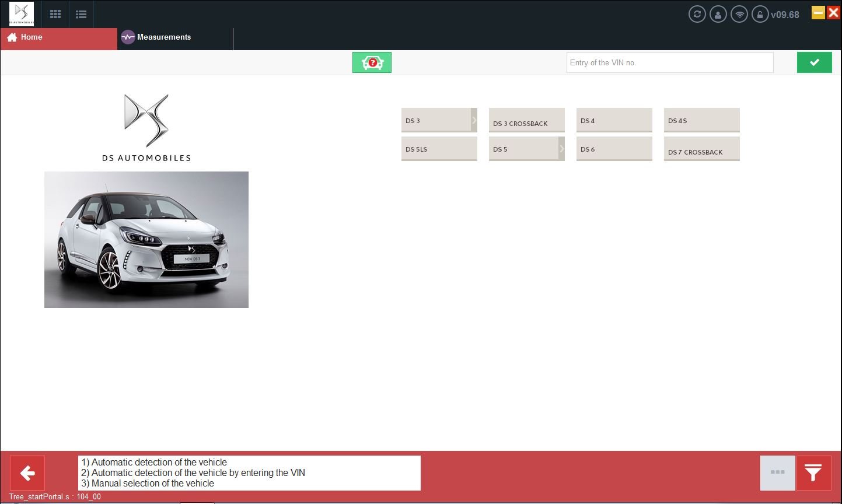The image size is (842, 504).
Task: Switch to the Measurements tab
Action: point(163,37)
